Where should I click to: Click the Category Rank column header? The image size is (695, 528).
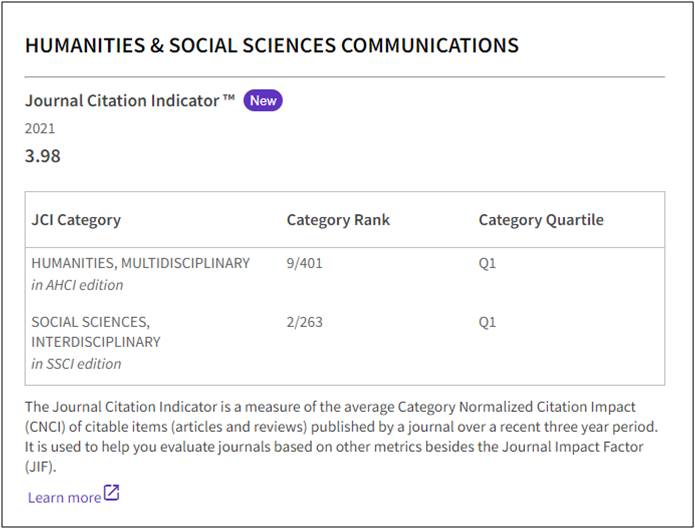[x=338, y=220]
